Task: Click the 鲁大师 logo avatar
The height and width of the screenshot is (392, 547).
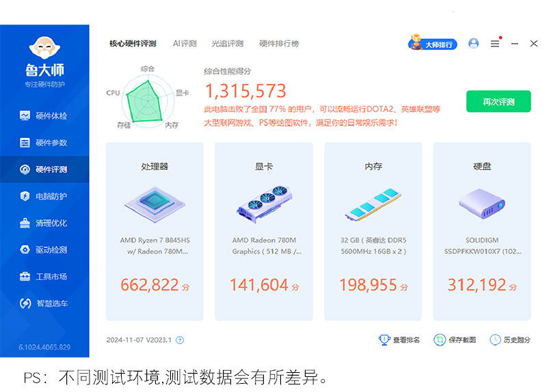Action: pos(44,47)
